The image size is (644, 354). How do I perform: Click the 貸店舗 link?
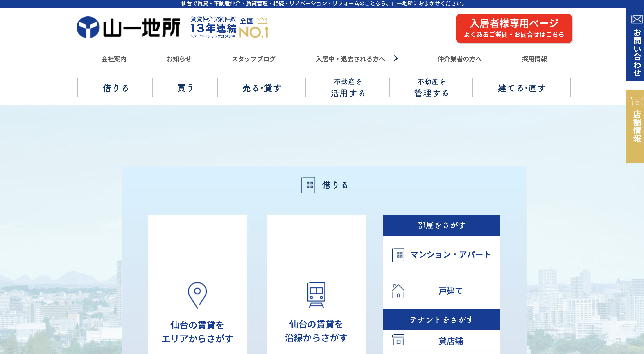pos(442,341)
